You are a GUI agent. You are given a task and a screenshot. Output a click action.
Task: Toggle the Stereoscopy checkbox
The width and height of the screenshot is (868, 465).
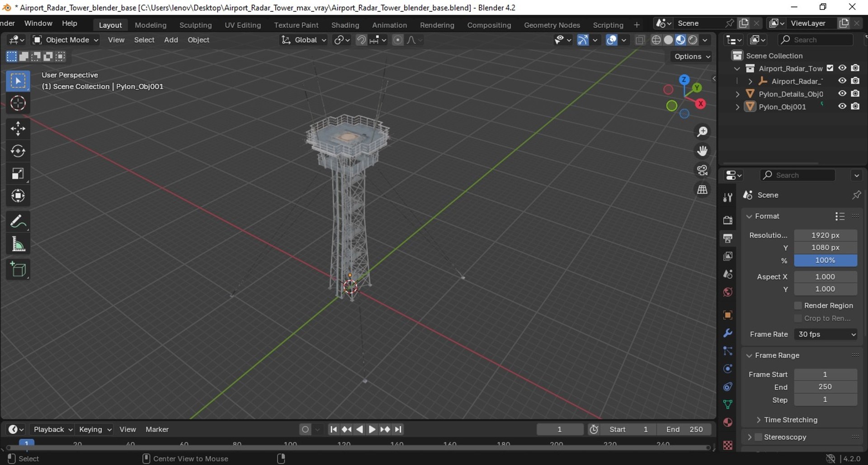759,437
